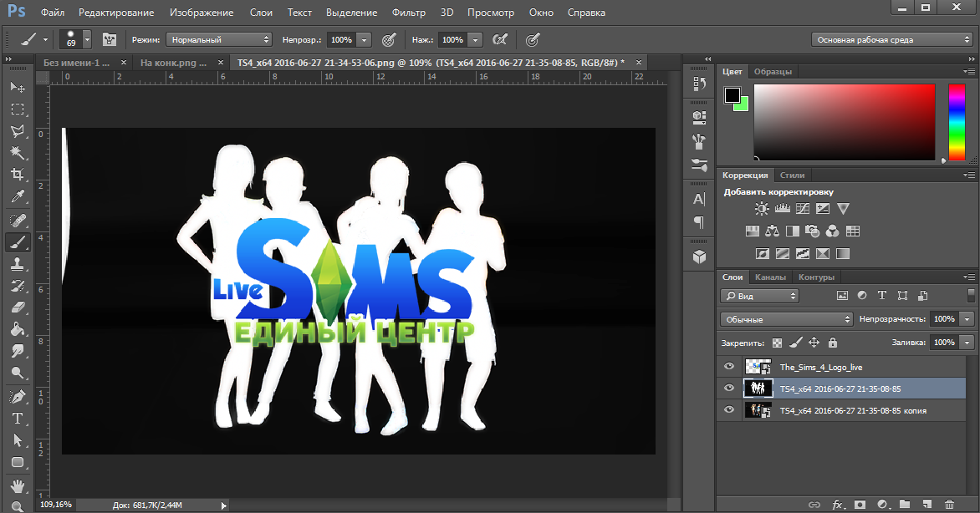Viewport: 980px width, 513px height.
Task: Create a new layer
Action: 926,505
